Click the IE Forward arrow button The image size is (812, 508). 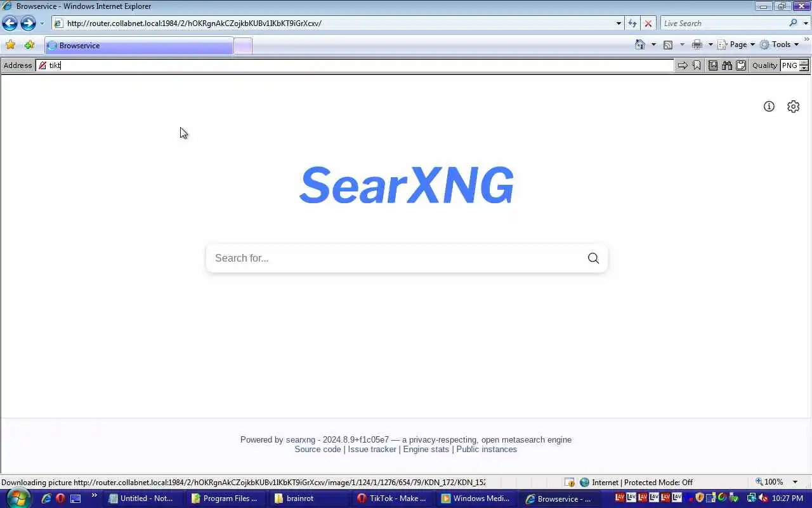(x=28, y=23)
